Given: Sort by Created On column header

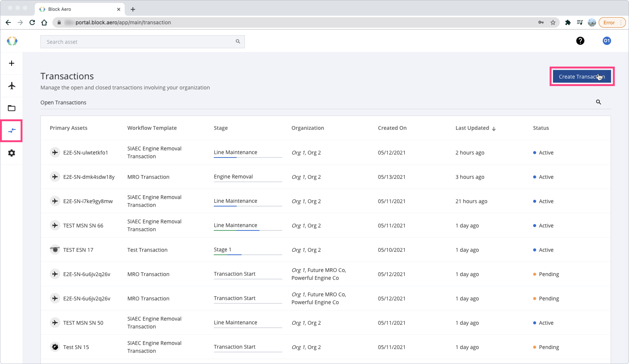Looking at the screenshot, I should pyautogui.click(x=392, y=128).
